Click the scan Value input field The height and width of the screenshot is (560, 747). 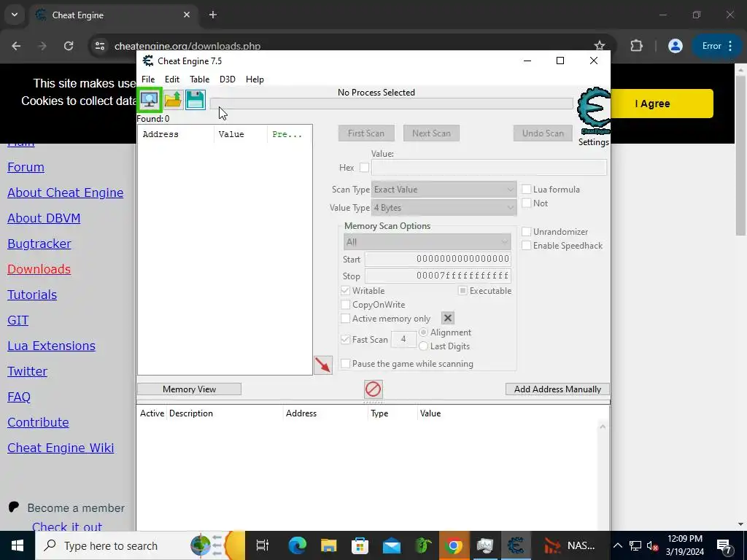click(489, 168)
